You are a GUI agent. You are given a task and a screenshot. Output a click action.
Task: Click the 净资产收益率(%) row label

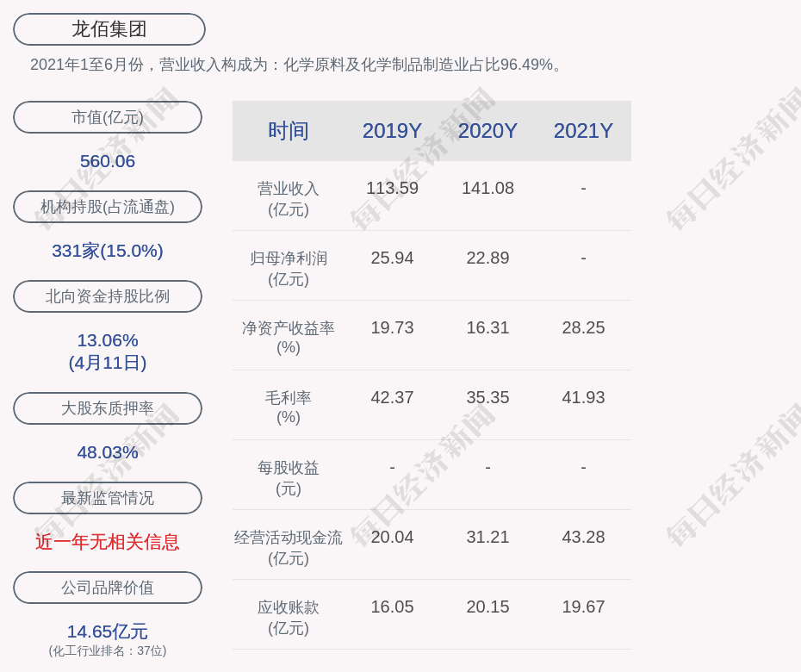(289, 337)
